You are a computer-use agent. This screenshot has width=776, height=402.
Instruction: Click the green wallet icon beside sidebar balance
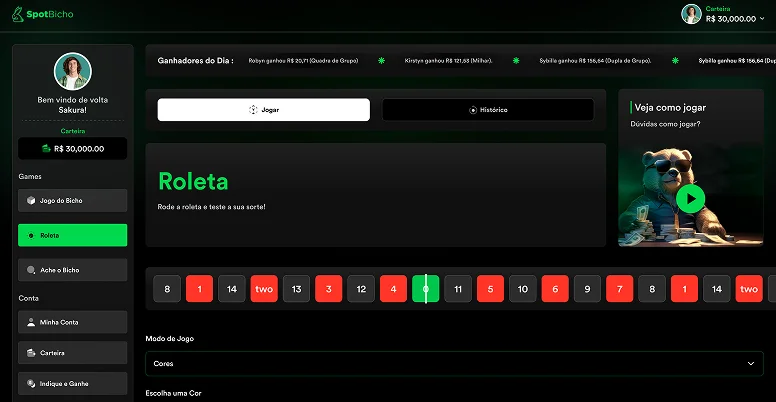[47, 149]
